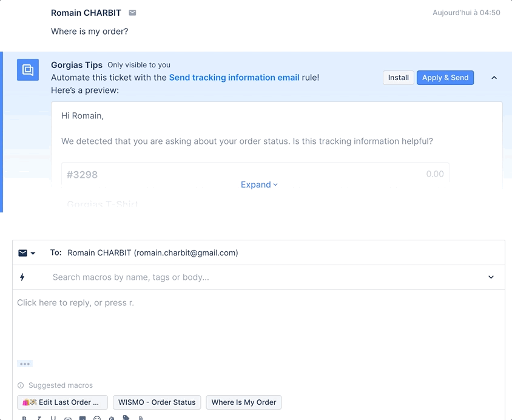This screenshot has height=420, width=512.
Task: Click into the reply text area
Action: pyautogui.click(x=258, y=323)
